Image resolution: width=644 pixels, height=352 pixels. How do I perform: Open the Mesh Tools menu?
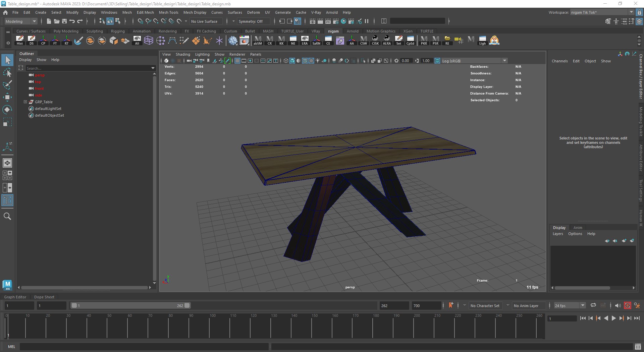coord(168,12)
